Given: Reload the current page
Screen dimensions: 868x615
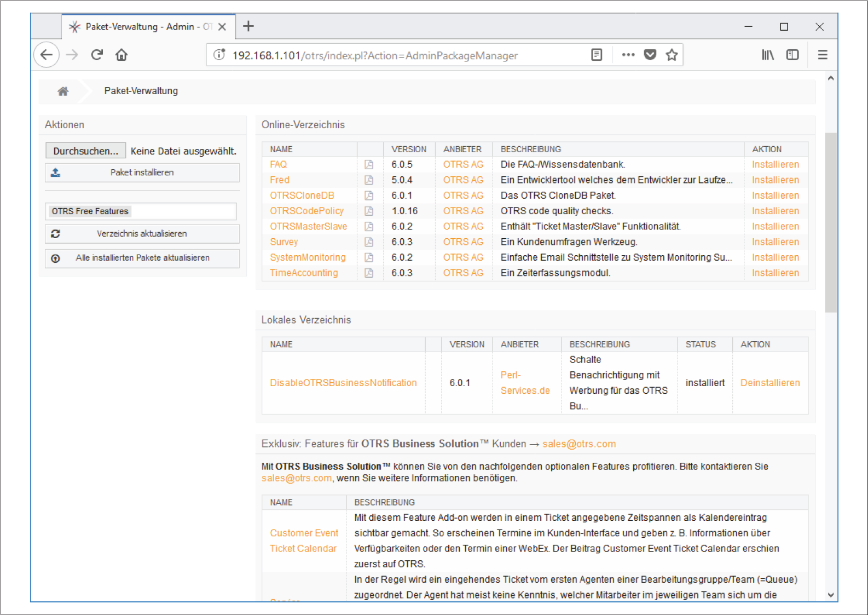Looking at the screenshot, I should [97, 55].
